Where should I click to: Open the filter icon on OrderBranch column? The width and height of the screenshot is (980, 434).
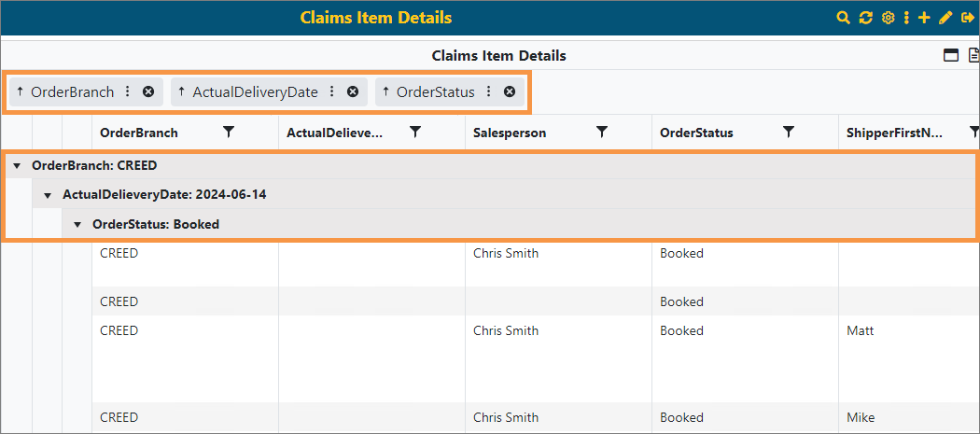(x=229, y=133)
